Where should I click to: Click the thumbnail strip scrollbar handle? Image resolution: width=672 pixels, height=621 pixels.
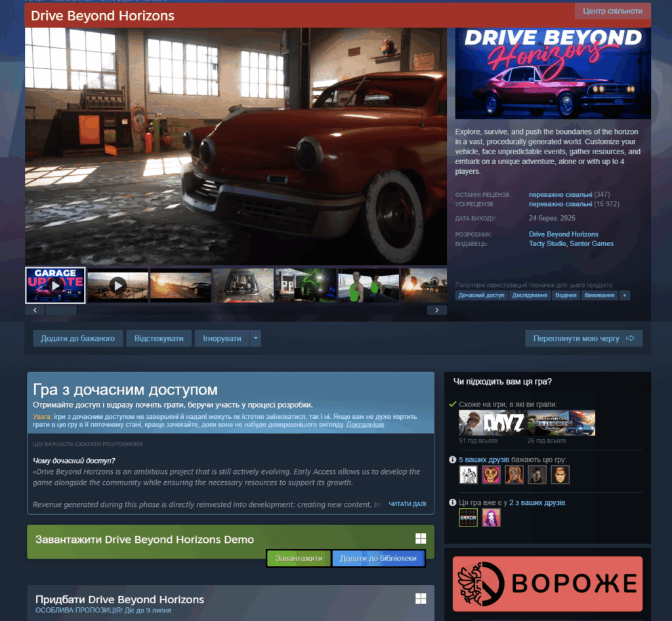(x=61, y=310)
